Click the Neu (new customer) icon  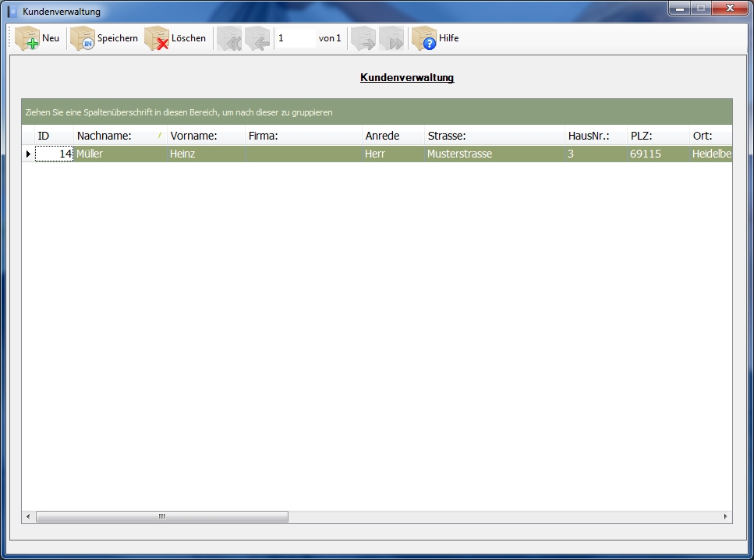click(27, 38)
